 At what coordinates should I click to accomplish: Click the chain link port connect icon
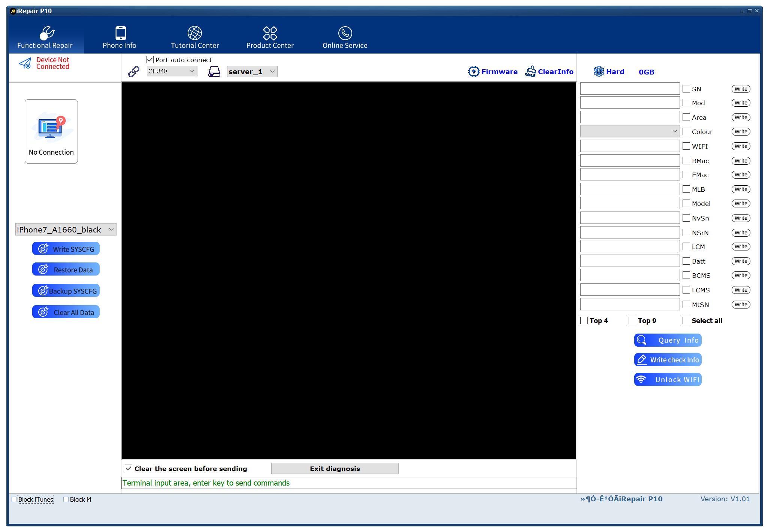(x=134, y=72)
